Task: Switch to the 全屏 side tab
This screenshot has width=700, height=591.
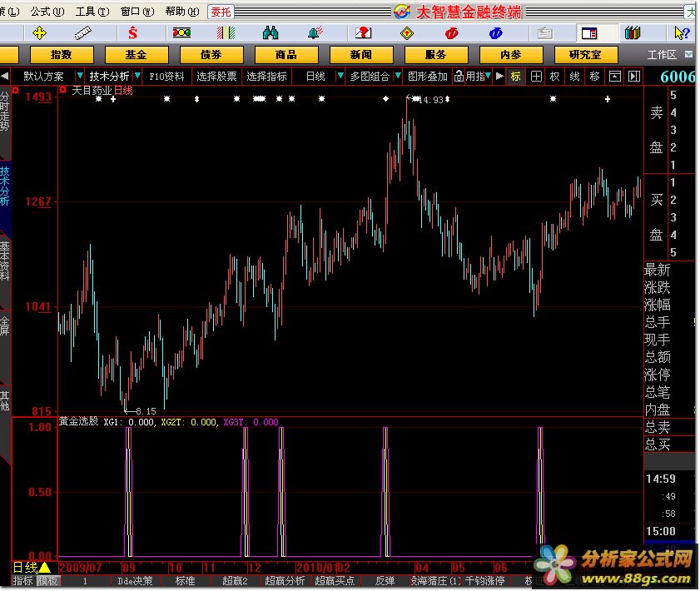Action: (4, 325)
